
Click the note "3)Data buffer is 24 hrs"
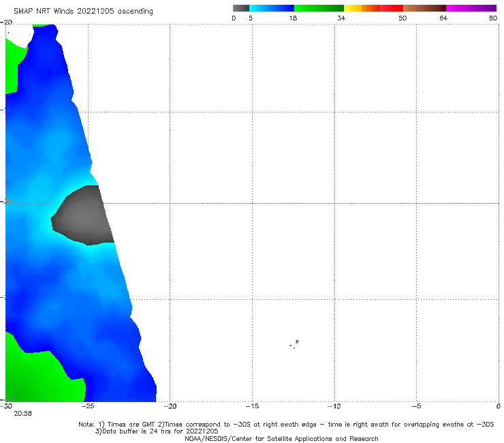point(157,431)
